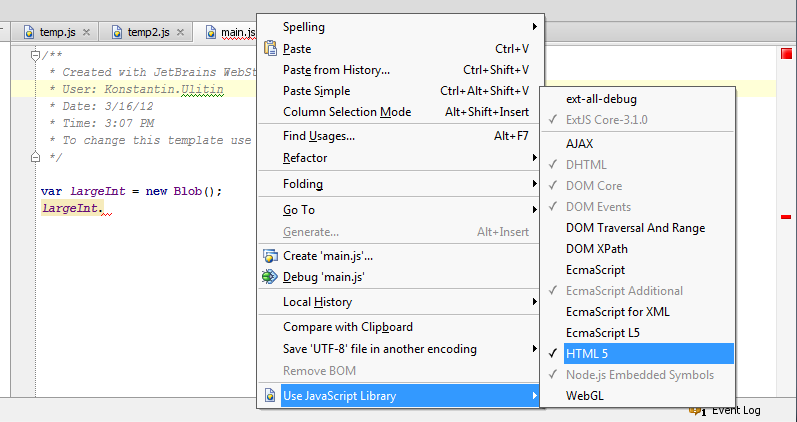Click the fold end marker beside */
The image size is (797, 422).
pyautogui.click(x=35, y=157)
